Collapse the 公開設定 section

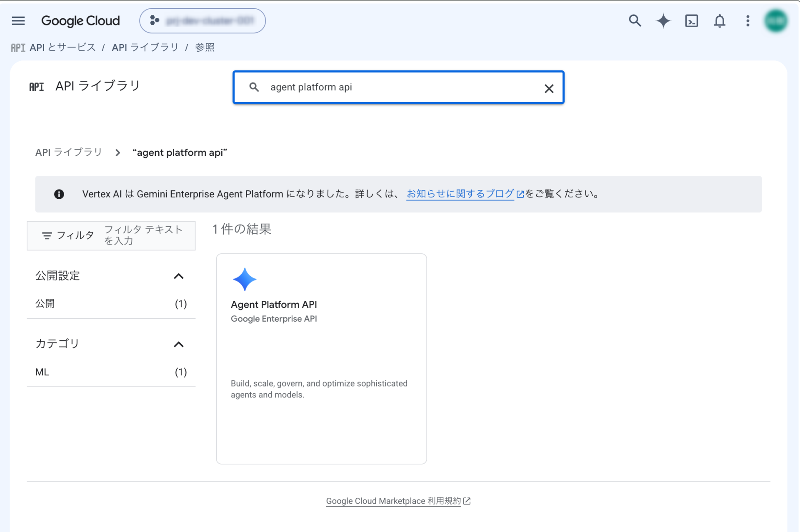click(x=178, y=276)
